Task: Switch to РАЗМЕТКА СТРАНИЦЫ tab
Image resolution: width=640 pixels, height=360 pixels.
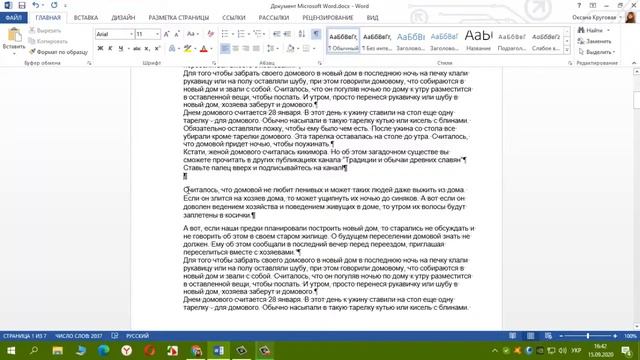Action: coord(179,18)
